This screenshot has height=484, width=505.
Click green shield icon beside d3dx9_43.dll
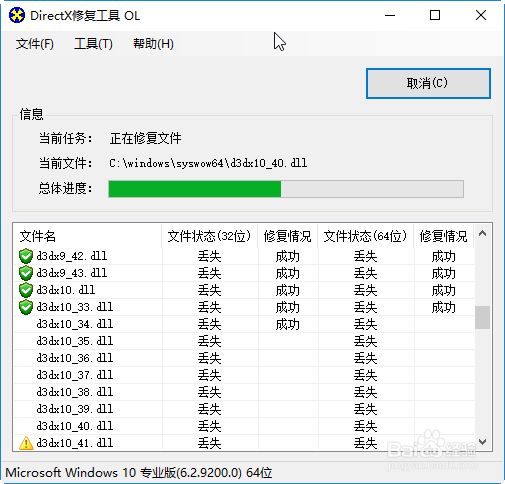click(x=26, y=273)
